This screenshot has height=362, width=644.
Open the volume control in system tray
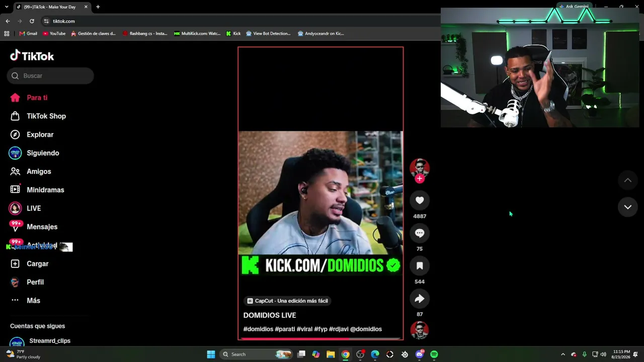tap(603, 354)
